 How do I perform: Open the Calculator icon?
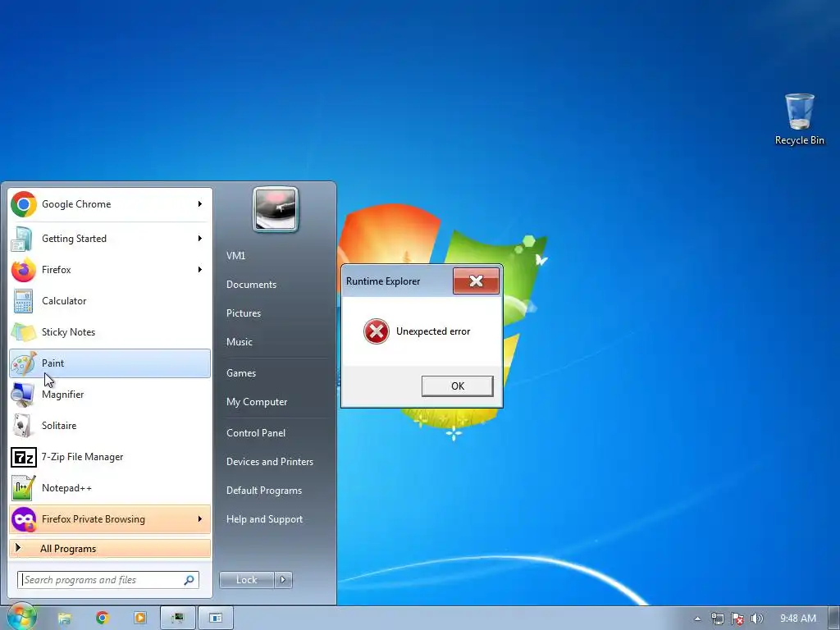(x=23, y=301)
